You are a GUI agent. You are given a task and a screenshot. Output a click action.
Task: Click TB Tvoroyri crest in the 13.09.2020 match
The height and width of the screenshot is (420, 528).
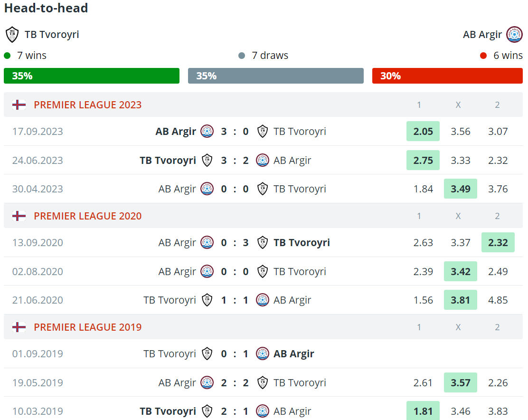click(263, 243)
